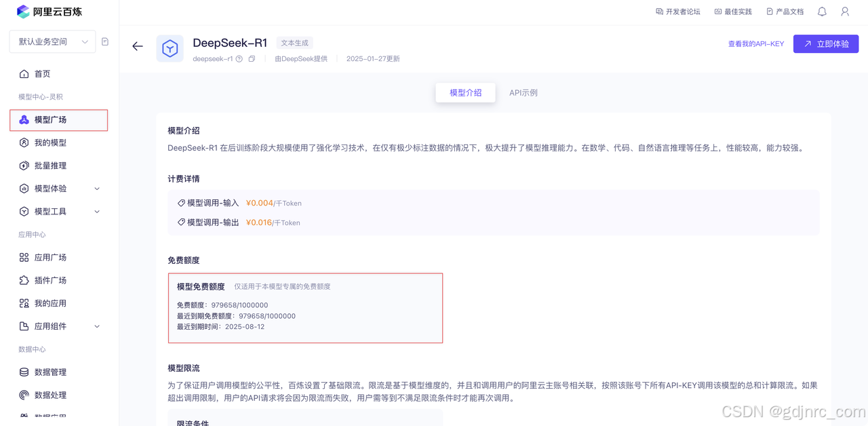Screen dimensions: 868x426
Task: Copy model name with the copy icon
Action: [252, 59]
